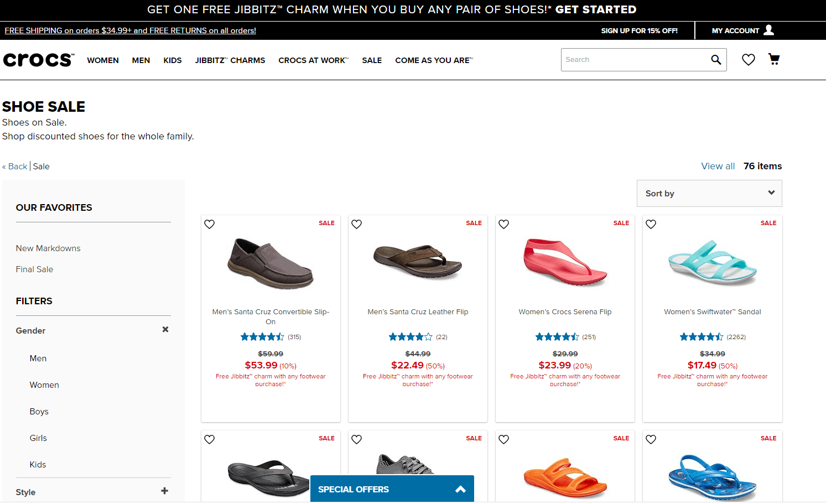Open Men's Santa Cruz Convertible Slip-On title
Viewport: 826px width, 504px height.
[271, 317]
